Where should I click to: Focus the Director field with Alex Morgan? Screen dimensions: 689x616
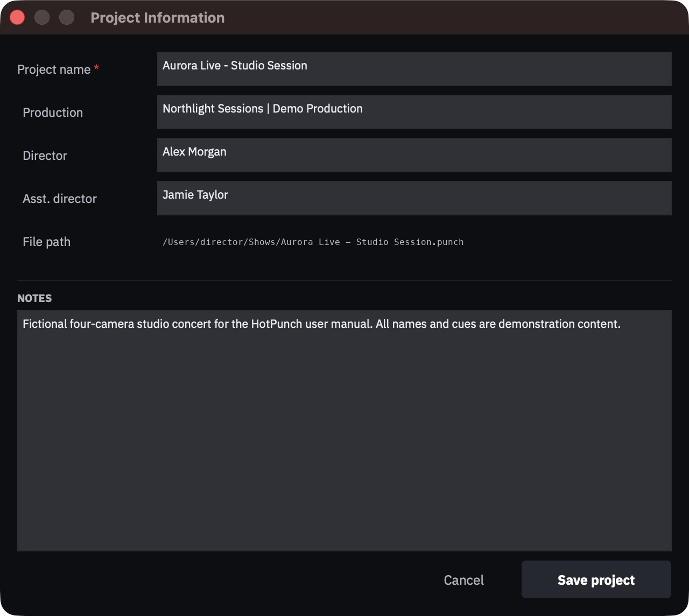click(x=414, y=155)
